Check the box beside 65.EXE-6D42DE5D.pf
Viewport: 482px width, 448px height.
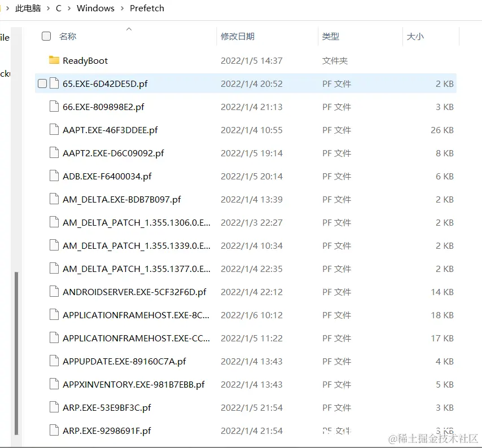coord(42,84)
